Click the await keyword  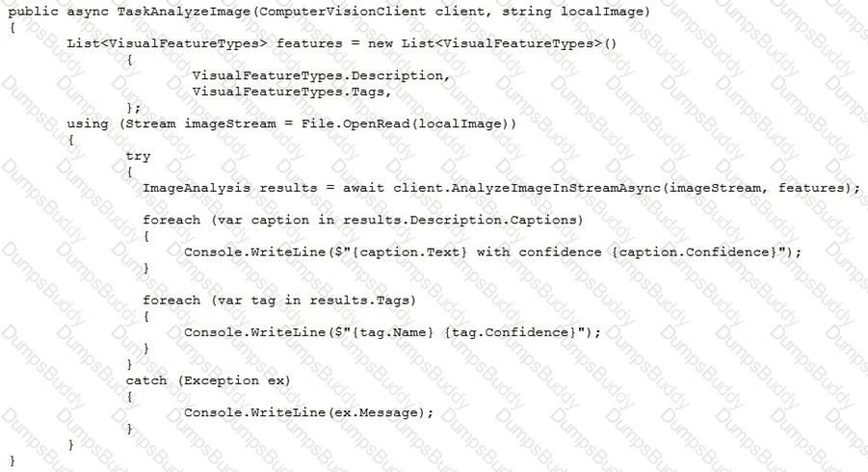(363, 188)
